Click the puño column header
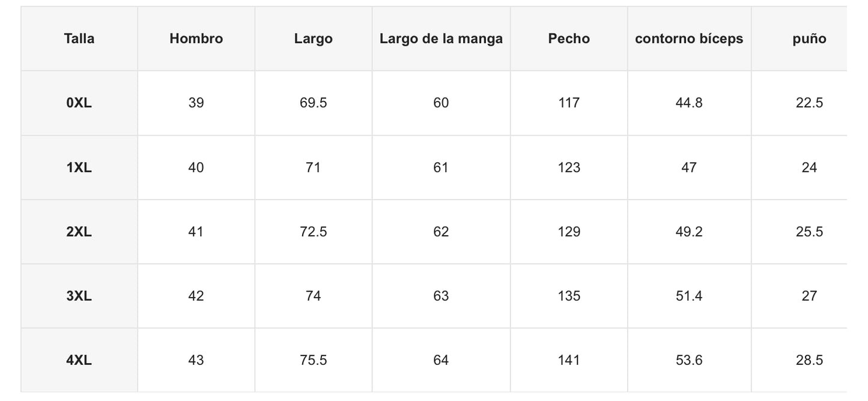Screen dimensions: 868x401 (809, 39)
